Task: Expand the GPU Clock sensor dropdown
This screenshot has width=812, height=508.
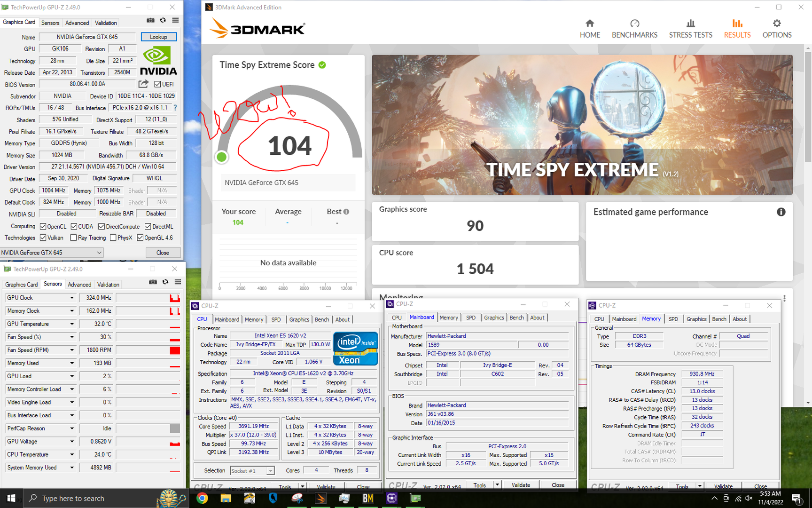Action: [x=72, y=298]
